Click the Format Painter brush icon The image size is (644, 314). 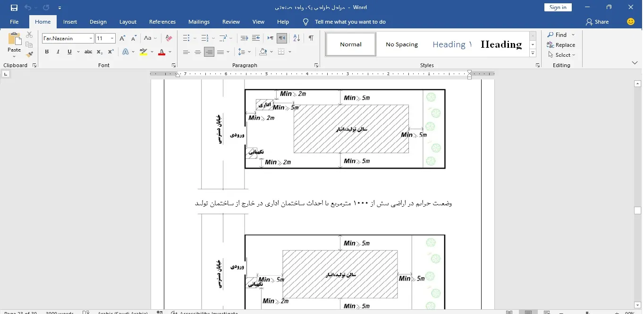29,55
